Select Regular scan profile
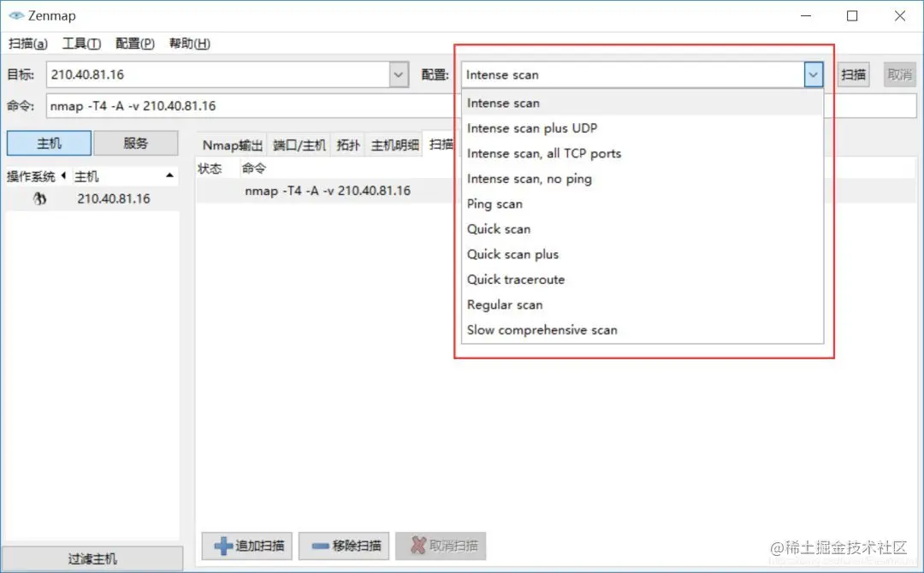Screen dimensions: 924x573 (643, 305)
